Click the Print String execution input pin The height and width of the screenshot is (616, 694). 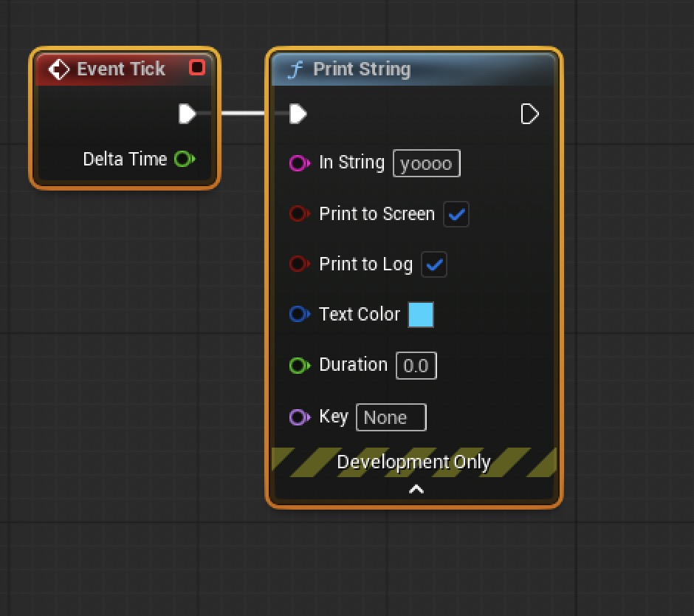pyautogui.click(x=298, y=114)
